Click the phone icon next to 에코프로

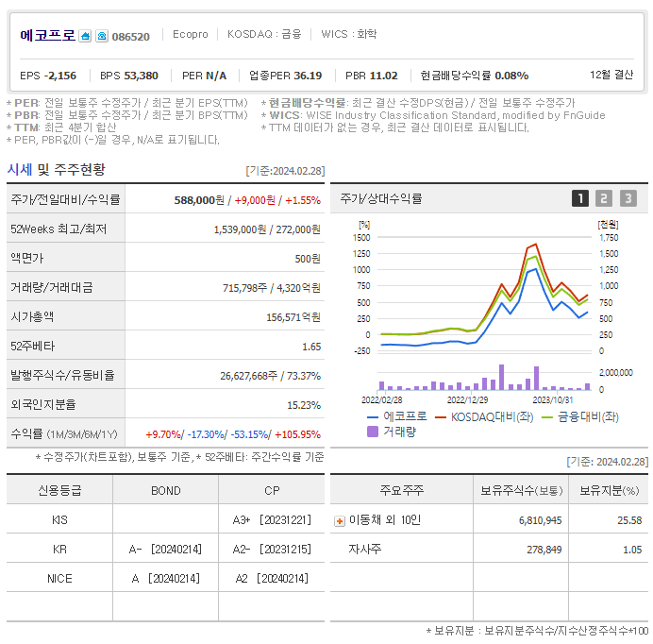[102, 36]
